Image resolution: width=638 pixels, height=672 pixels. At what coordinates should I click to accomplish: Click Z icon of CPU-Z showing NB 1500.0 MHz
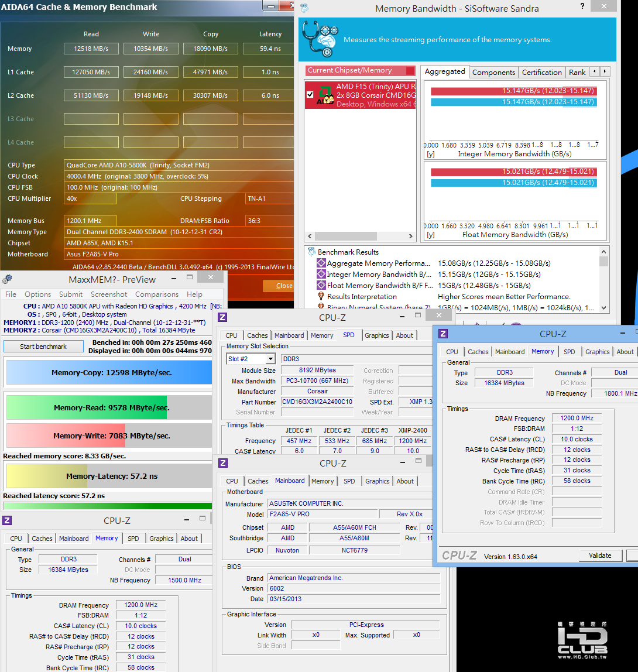pos(7,520)
